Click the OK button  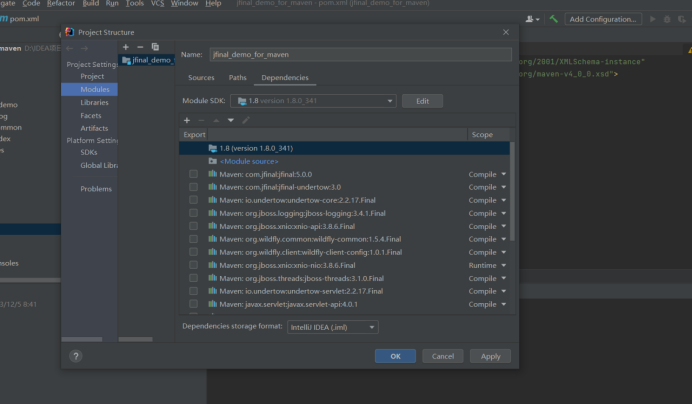(395, 356)
